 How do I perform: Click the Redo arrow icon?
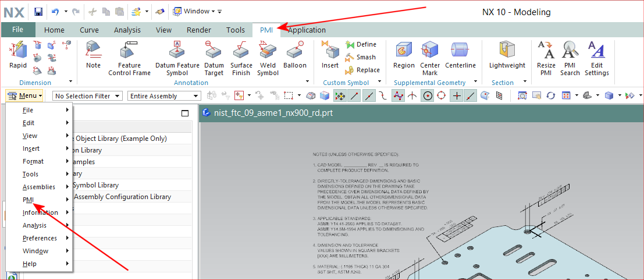(76, 12)
